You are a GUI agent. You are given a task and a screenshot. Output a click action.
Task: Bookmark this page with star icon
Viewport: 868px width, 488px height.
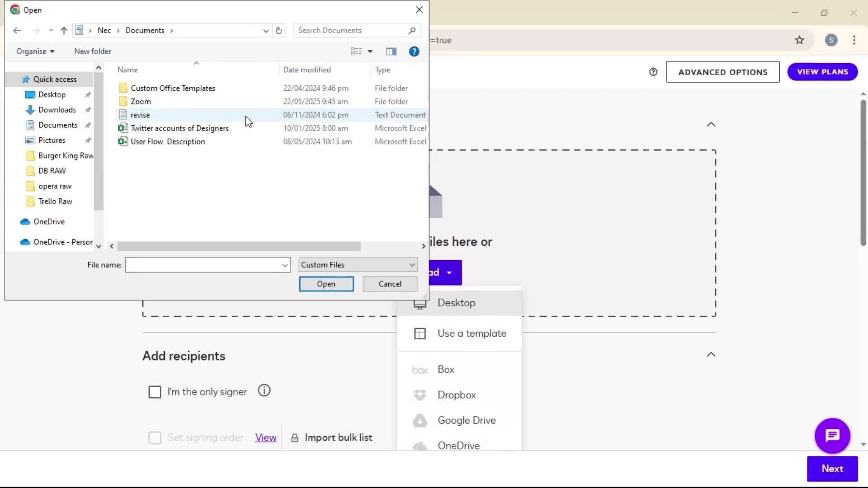[x=799, y=40]
